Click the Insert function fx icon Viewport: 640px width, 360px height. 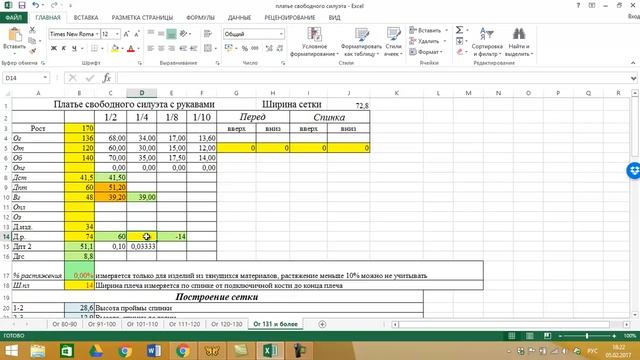(107, 78)
